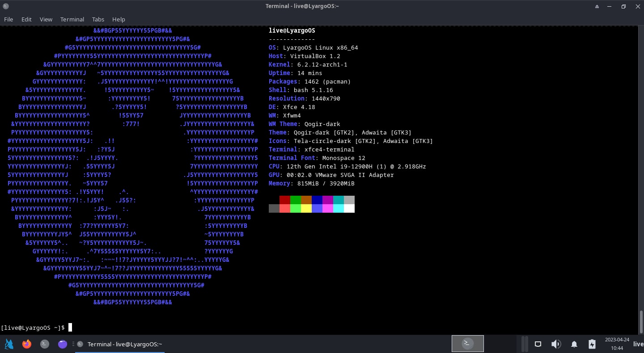Click the Resolution line '1440x790'

pyautogui.click(x=305, y=98)
